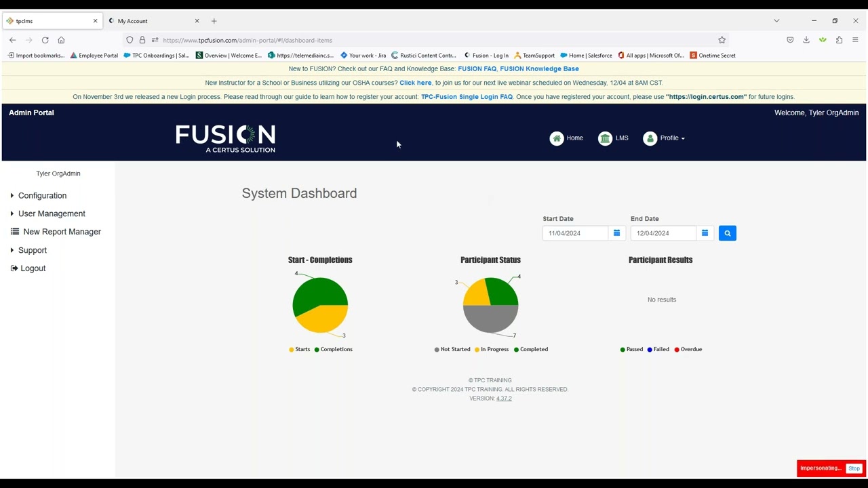
Task: Click the version 4.37.2 link
Action: [504, 399]
